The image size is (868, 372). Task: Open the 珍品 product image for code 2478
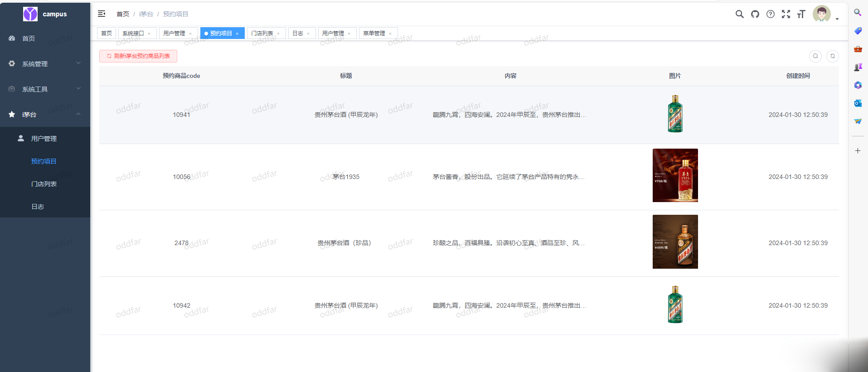pyautogui.click(x=675, y=242)
